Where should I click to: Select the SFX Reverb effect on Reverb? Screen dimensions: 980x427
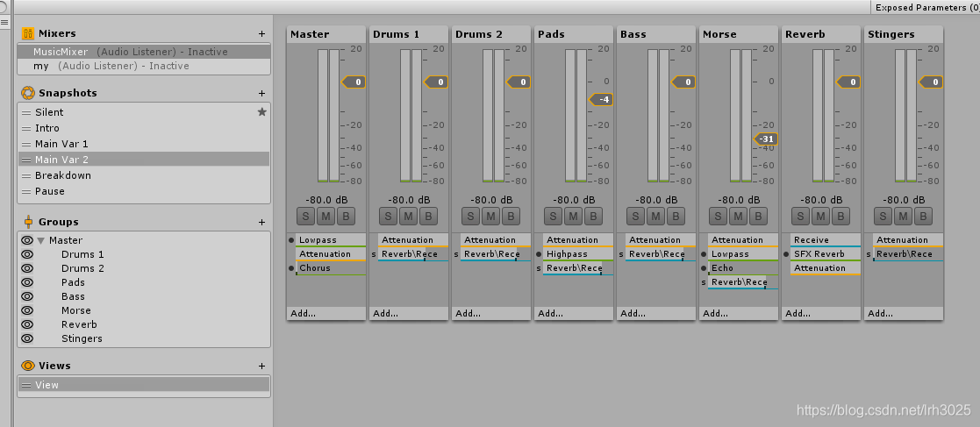pyautogui.click(x=826, y=254)
